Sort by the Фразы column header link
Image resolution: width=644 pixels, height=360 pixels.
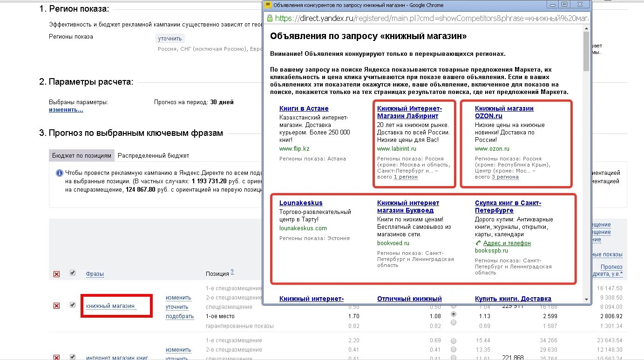point(95,274)
